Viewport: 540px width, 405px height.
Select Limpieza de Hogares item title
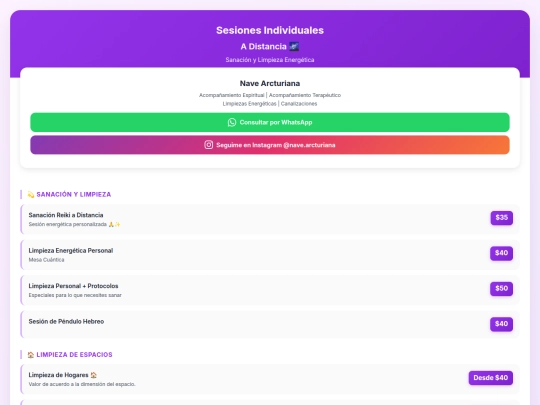pyautogui.click(x=59, y=375)
